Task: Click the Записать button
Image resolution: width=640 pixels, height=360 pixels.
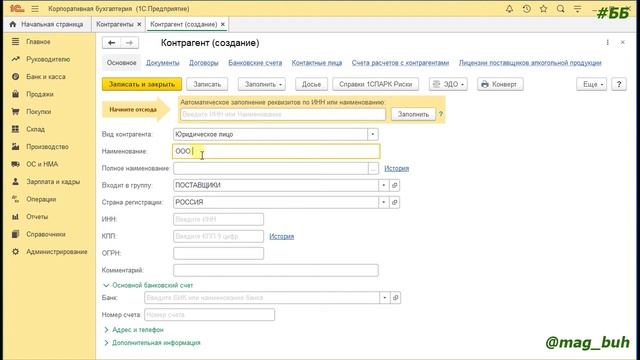Action: click(x=207, y=84)
